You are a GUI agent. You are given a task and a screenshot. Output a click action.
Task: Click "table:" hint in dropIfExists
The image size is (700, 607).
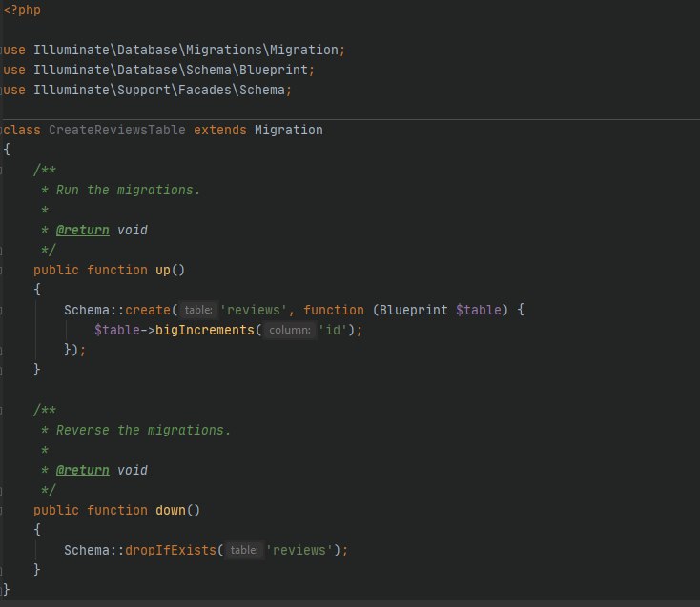pos(244,550)
